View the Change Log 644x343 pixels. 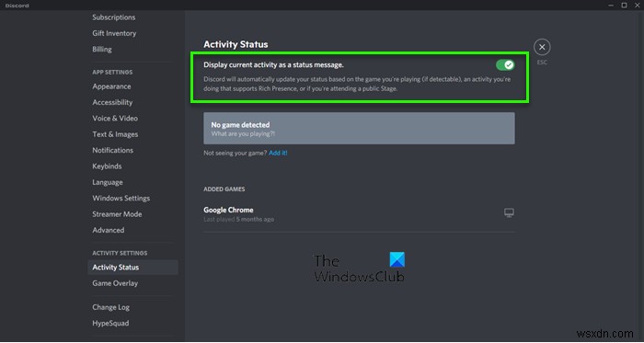110,307
